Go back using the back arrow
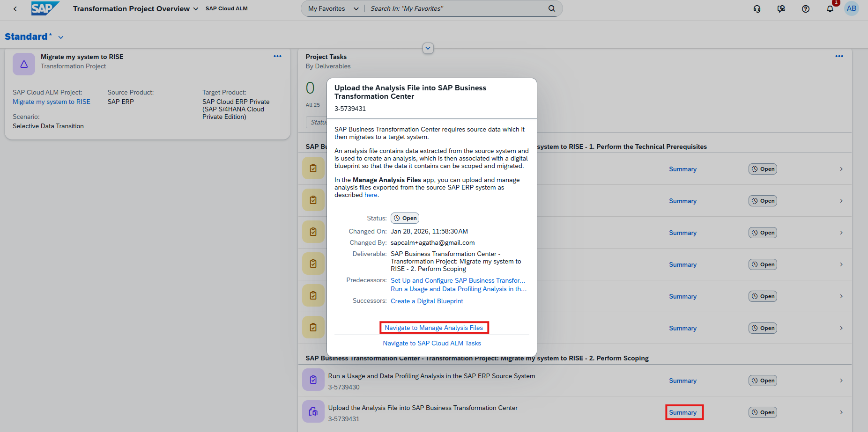Viewport: 868px width, 432px height. click(x=15, y=8)
